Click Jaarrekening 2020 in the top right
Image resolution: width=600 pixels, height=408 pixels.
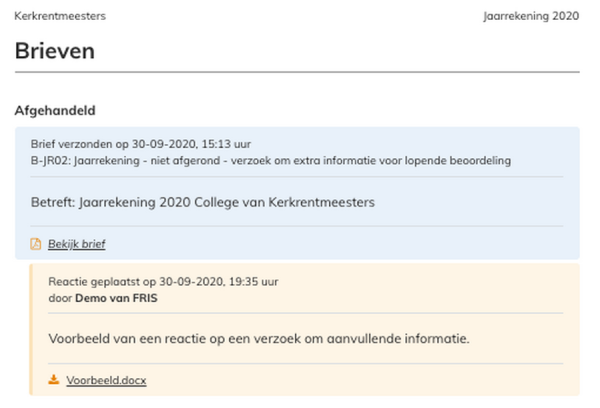[x=530, y=17]
